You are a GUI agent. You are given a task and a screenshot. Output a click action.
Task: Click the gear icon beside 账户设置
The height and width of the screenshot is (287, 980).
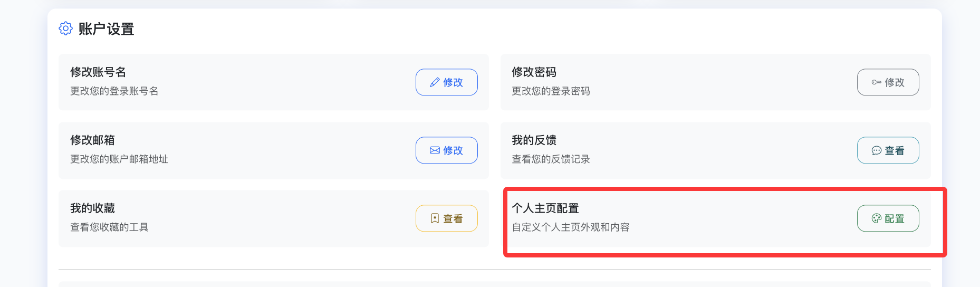pos(65,28)
